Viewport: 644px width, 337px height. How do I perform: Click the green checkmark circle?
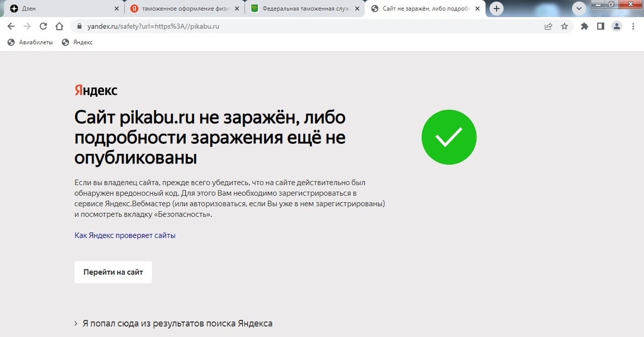click(449, 137)
